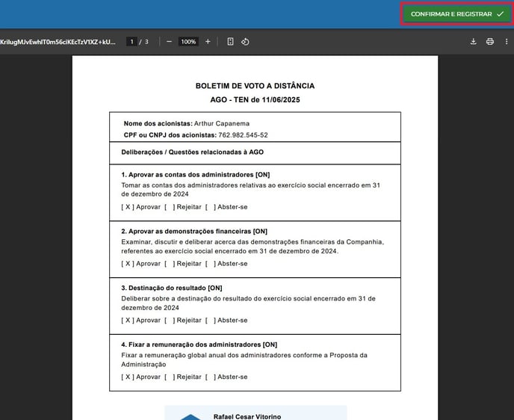Click the Abster-se box under item 4
The width and height of the screenshot is (514, 420).
click(211, 377)
